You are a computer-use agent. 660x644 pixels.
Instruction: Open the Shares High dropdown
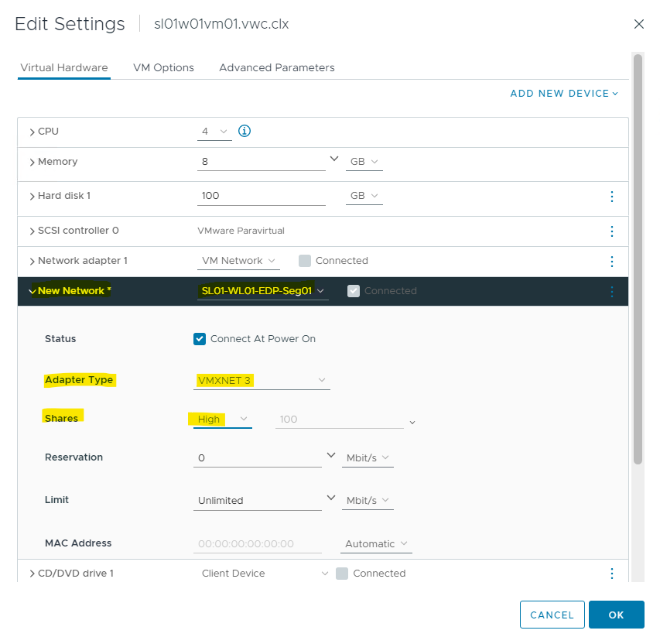pyautogui.click(x=222, y=420)
